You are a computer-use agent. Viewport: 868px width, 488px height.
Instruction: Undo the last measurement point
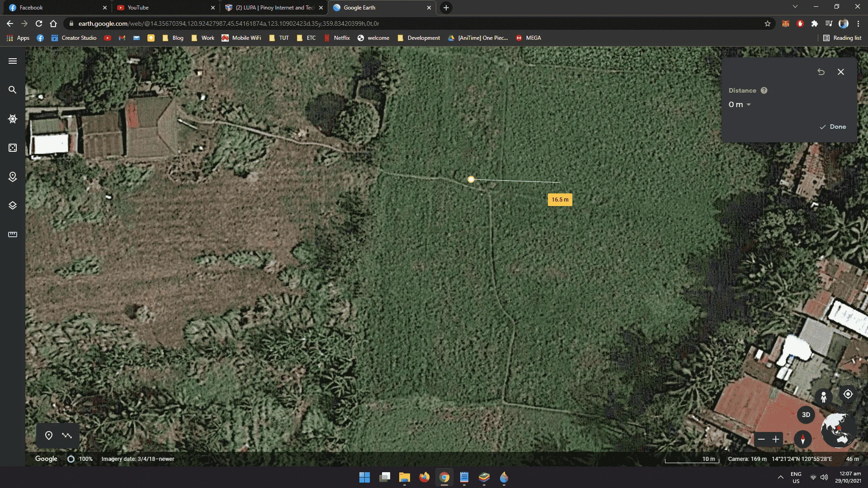821,72
